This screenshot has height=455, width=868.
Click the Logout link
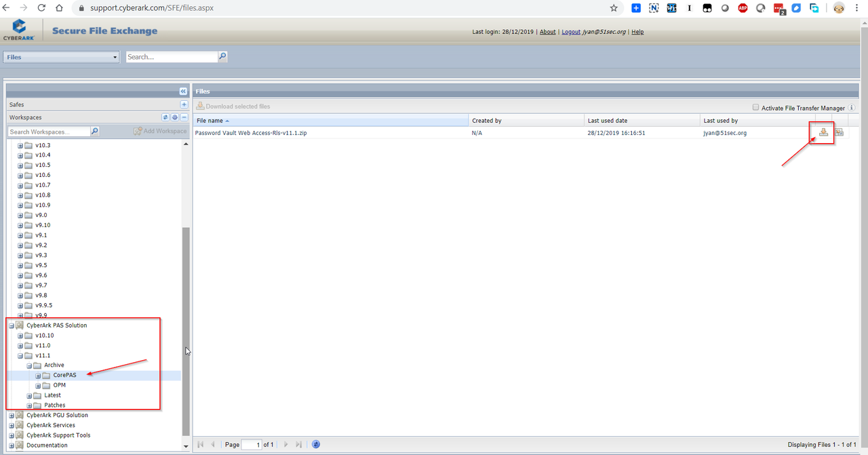click(x=571, y=32)
